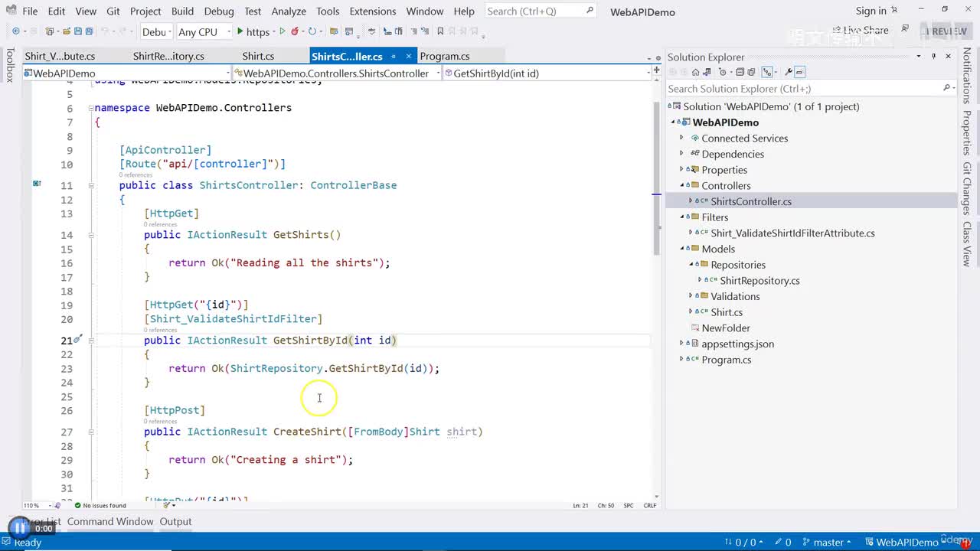Viewport: 980px width, 551px height.
Task: Select appsettings.json in Solution Explorer
Action: tap(737, 344)
